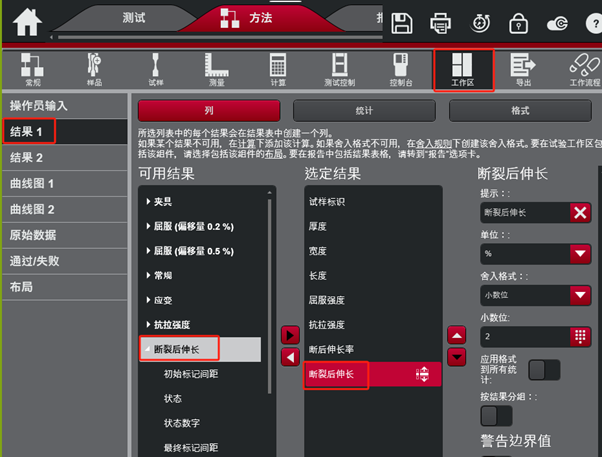602x457 pixels.
Task: Click the Home icon
Action: [x=27, y=21]
